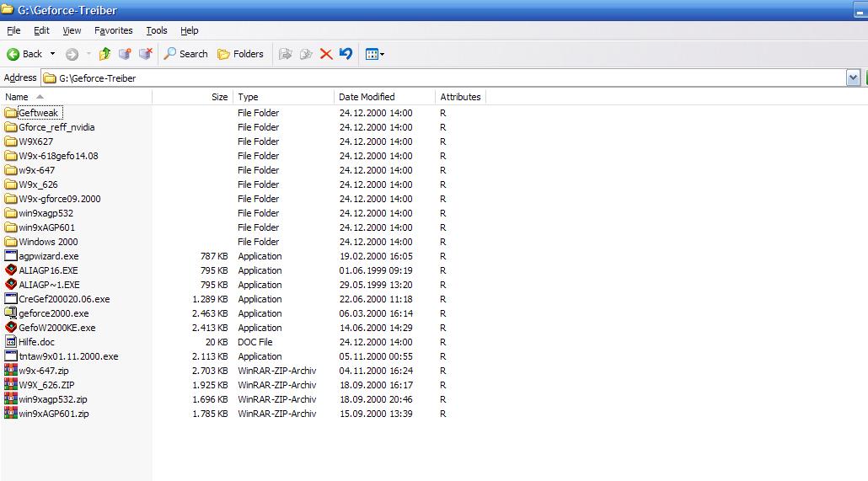Image resolution: width=868 pixels, height=481 pixels.
Task: Open the File menu
Action: click(13, 30)
